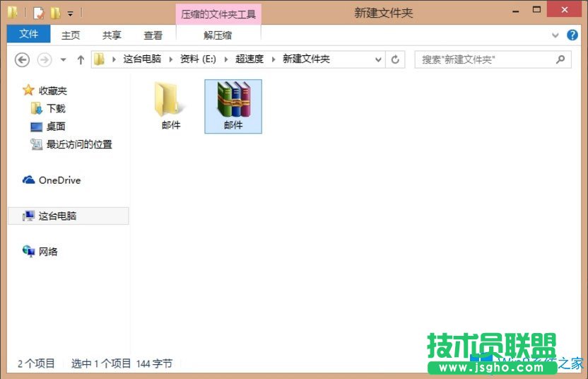588x379 pixels.
Task: Click the 这台电脑 computer icon
Action: coord(28,216)
